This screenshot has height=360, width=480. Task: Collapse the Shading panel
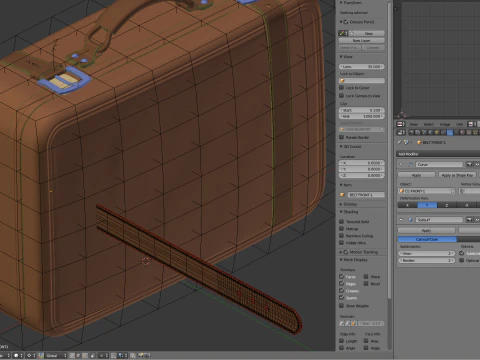(x=341, y=212)
